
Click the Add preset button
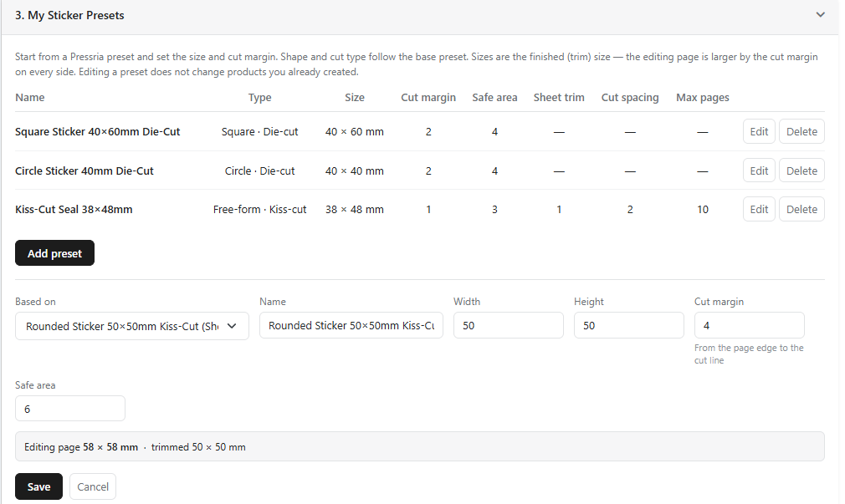54,253
